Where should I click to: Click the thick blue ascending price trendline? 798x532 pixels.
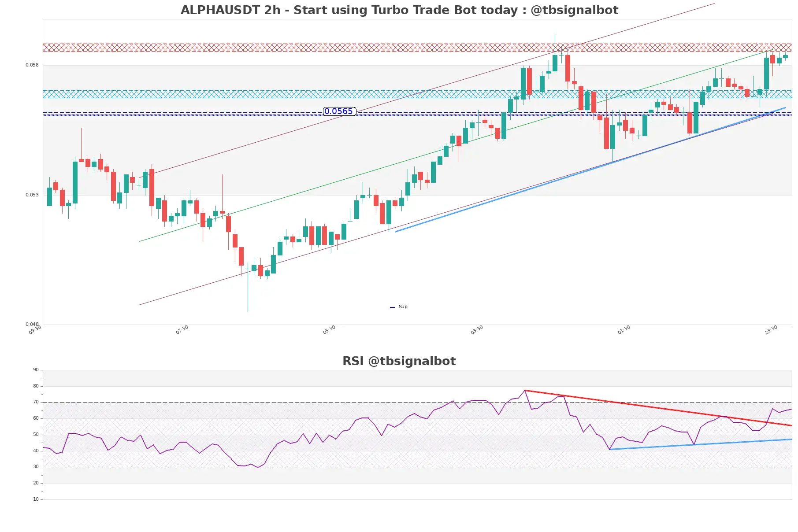590,170
